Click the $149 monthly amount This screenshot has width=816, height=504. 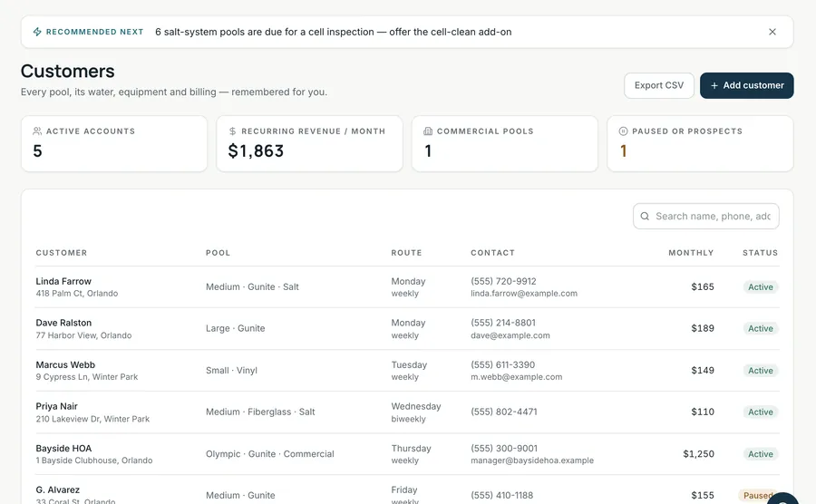coord(703,371)
